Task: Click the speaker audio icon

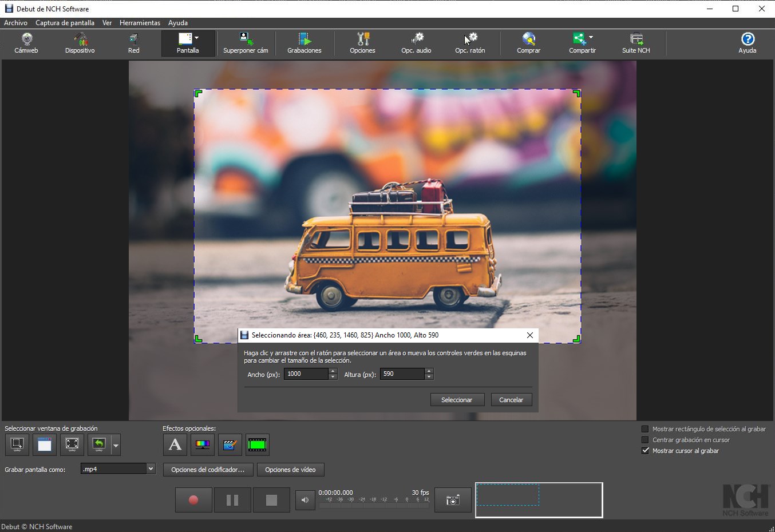Action: click(x=305, y=500)
